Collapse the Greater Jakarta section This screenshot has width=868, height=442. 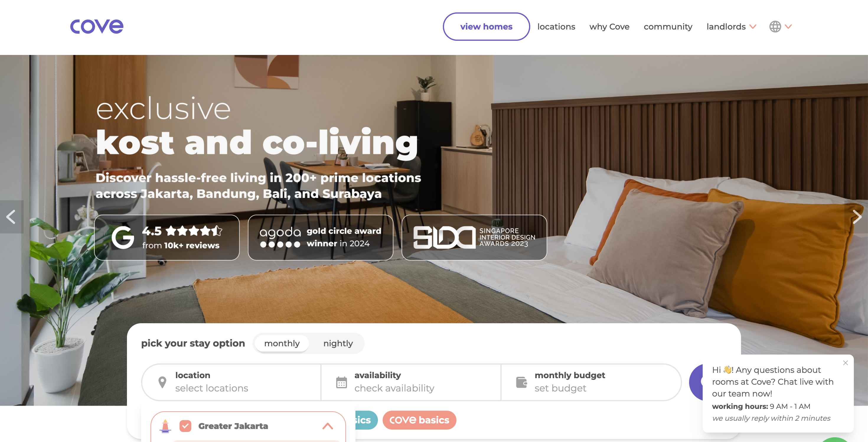click(x=327, y=426)
